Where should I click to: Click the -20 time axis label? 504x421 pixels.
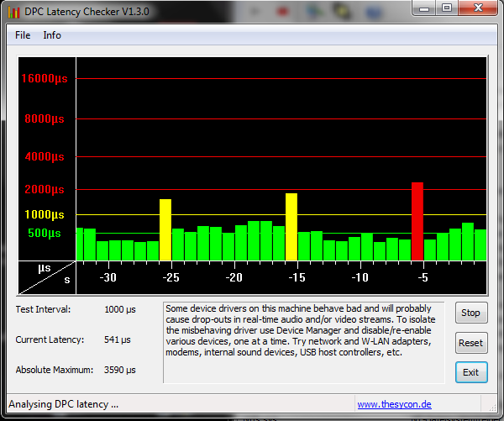(x=234, y=277)
